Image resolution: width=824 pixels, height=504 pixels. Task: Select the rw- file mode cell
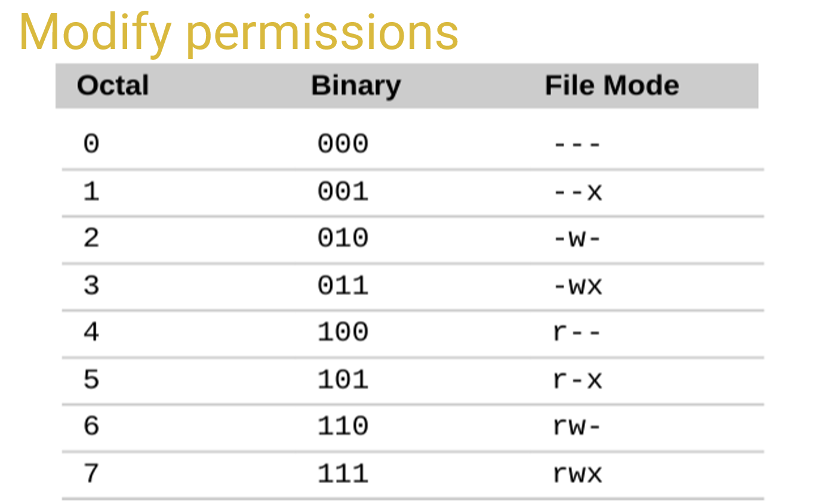point(577,426)
